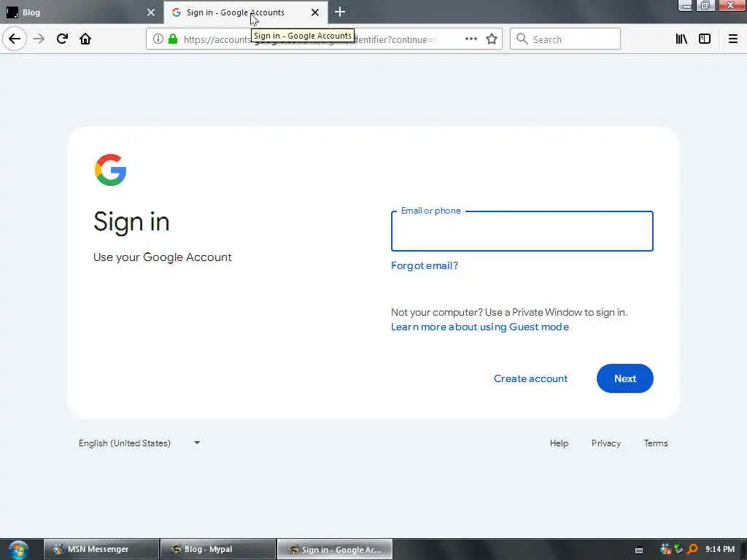The height and width of the screenshot is (560, 747).
Task: Close the Blog tab
Action: click(151, 12)
